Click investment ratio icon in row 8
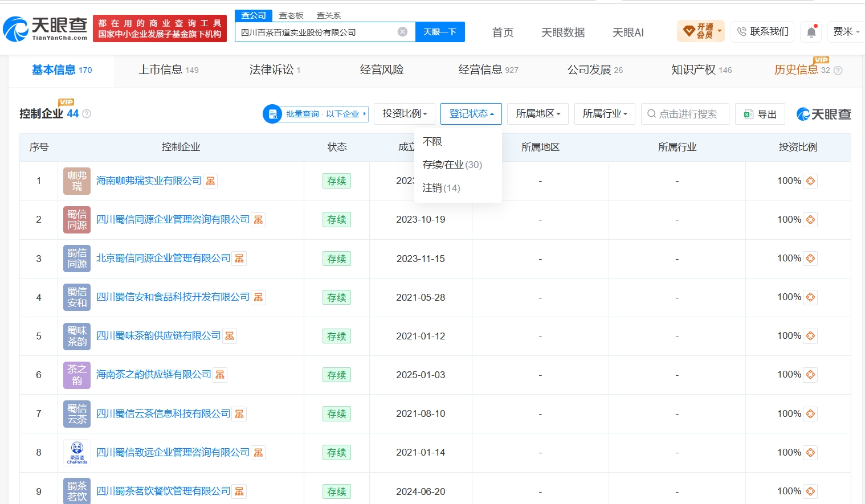This screenshot has height=504, width=865. click(x=810, y=453)
